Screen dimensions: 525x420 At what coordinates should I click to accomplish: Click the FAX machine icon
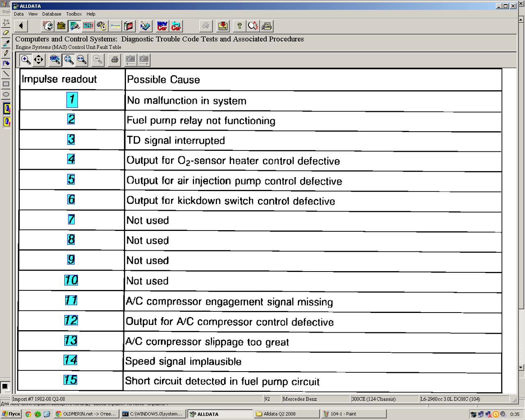coord(267,26)
